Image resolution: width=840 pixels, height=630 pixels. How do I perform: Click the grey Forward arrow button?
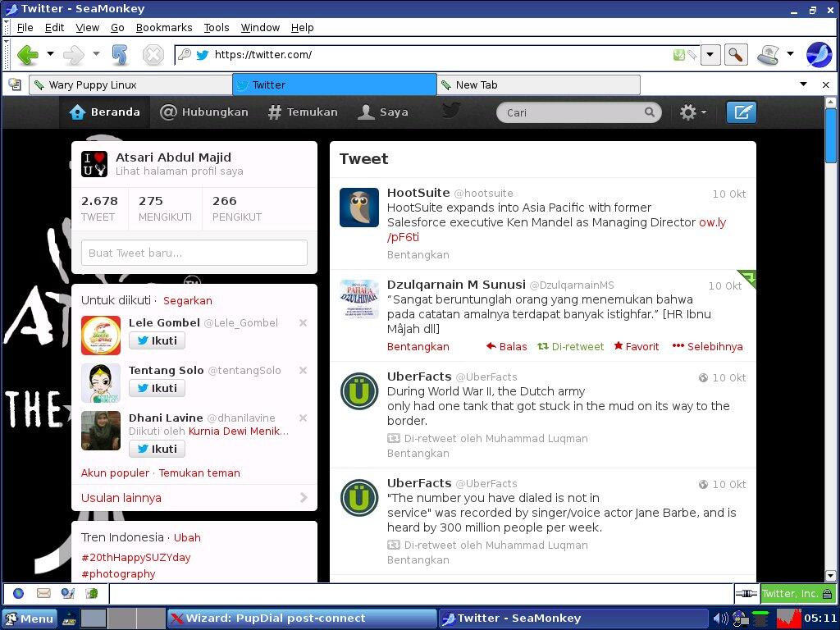coord(73,55)
